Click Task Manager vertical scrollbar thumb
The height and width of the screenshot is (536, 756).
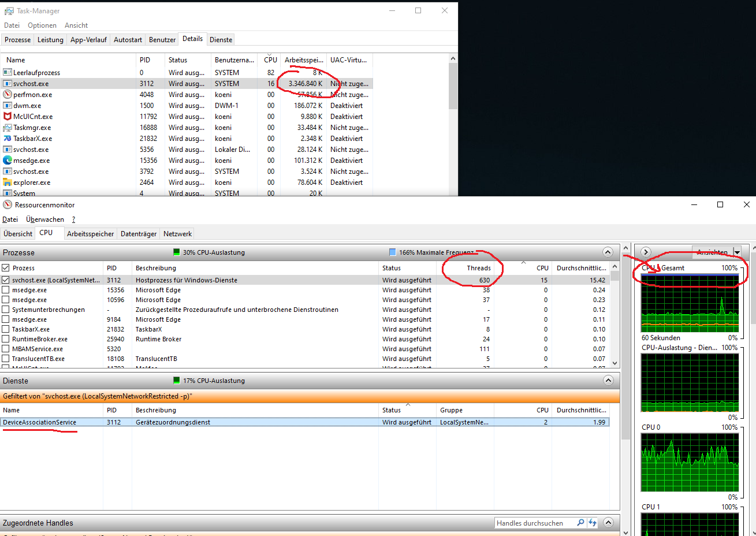(453, 86)
